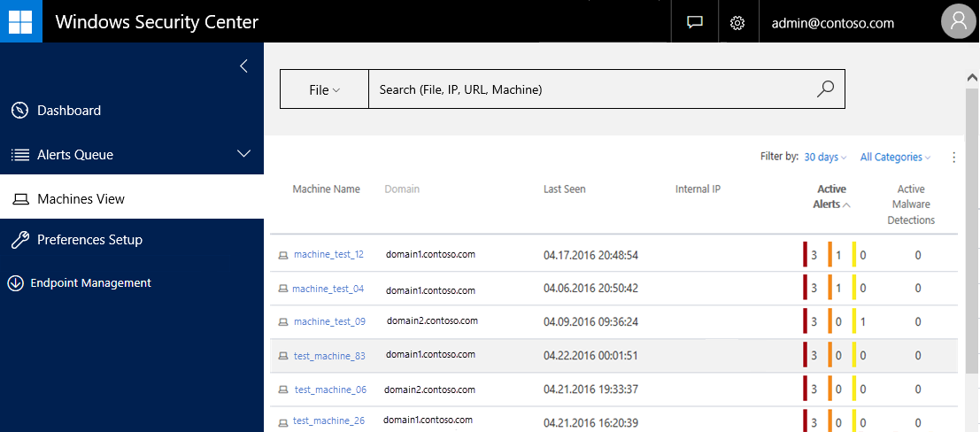Open the settings gear icon
980x432 pixels.
(x=737, y=22)
